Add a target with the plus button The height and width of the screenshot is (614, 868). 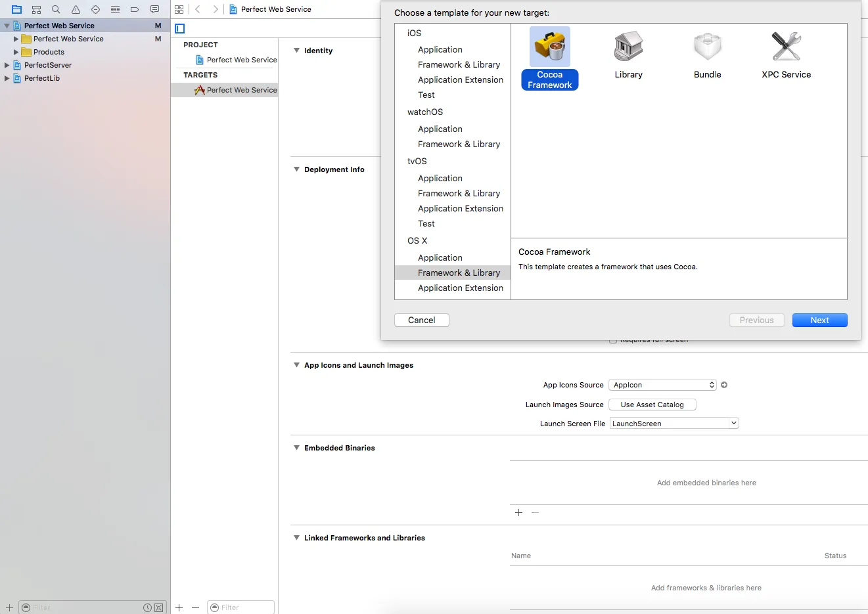pos(179,607)
